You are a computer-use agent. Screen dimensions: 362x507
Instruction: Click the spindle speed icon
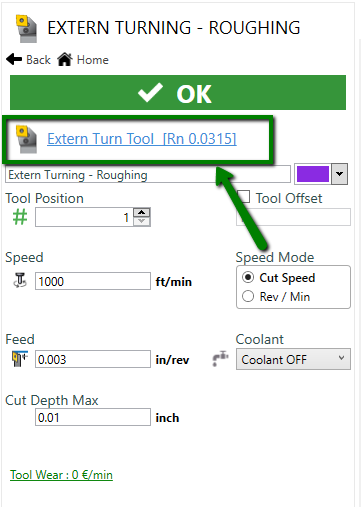[20, 280]
